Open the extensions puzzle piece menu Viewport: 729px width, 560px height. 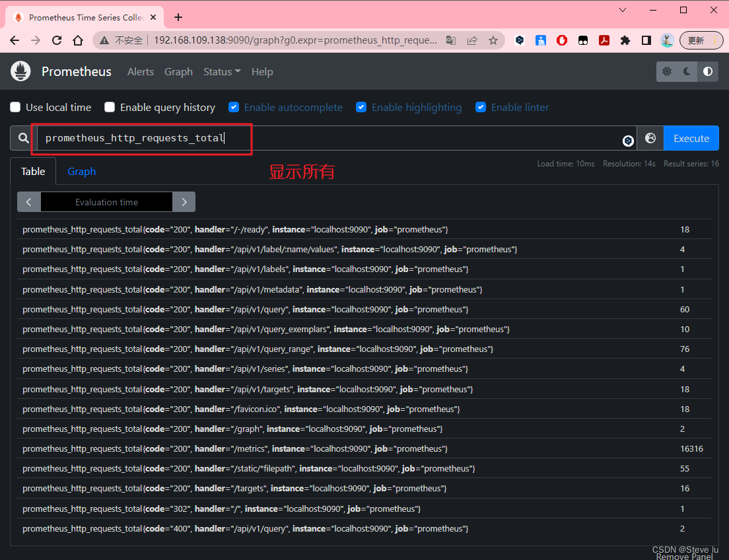pos(625,40)
